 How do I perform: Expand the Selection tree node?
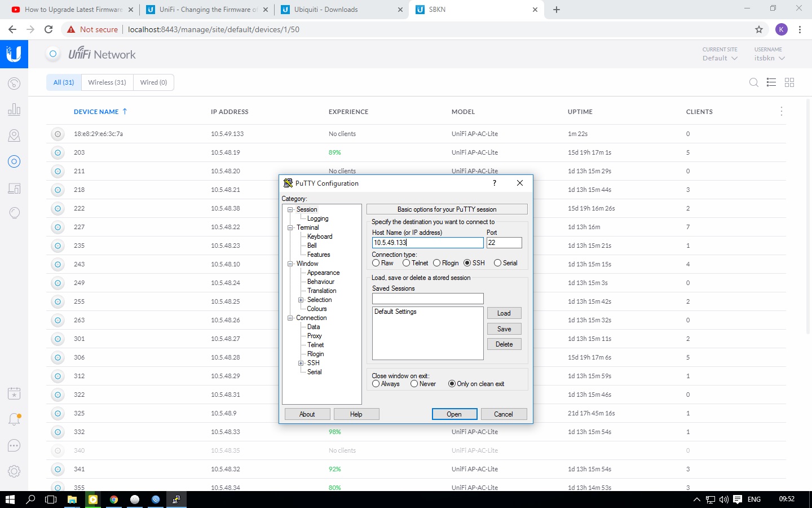301,300
